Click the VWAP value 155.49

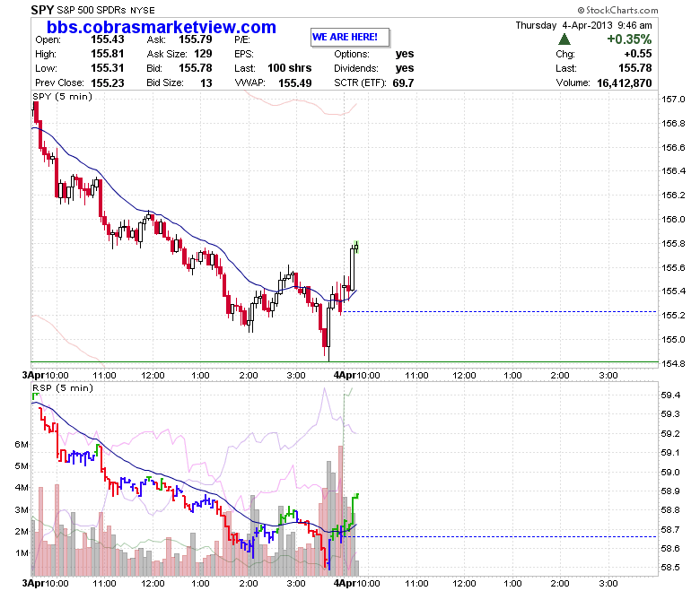point(294,83)
